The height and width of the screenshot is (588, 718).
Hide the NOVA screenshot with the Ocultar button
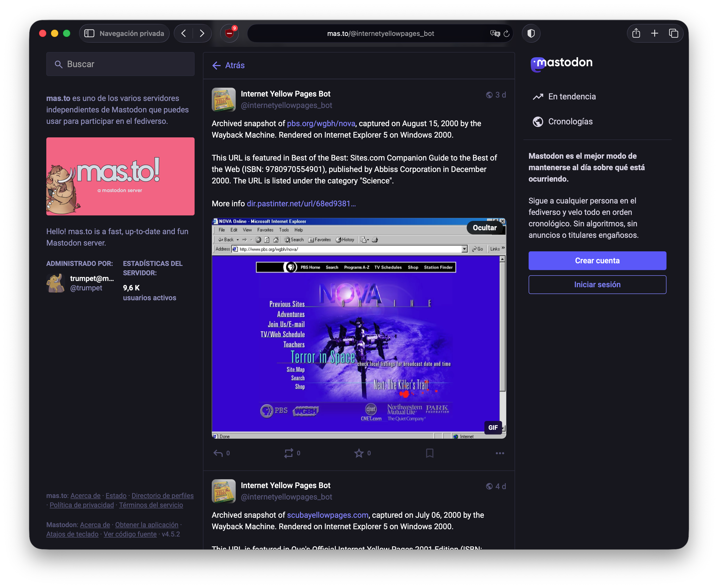(485, 228)
